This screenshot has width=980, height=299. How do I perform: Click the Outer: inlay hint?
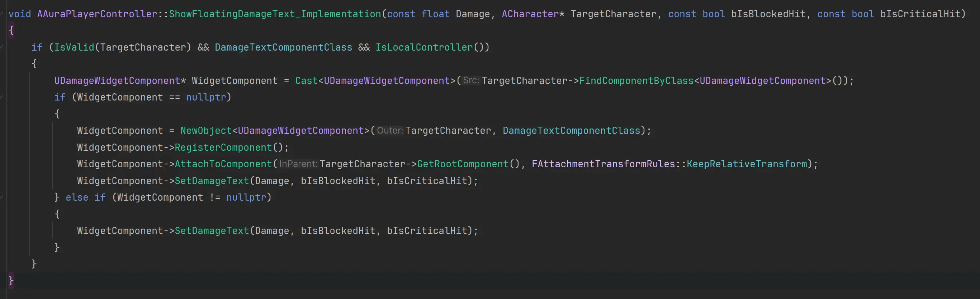(x=389, y=131)
